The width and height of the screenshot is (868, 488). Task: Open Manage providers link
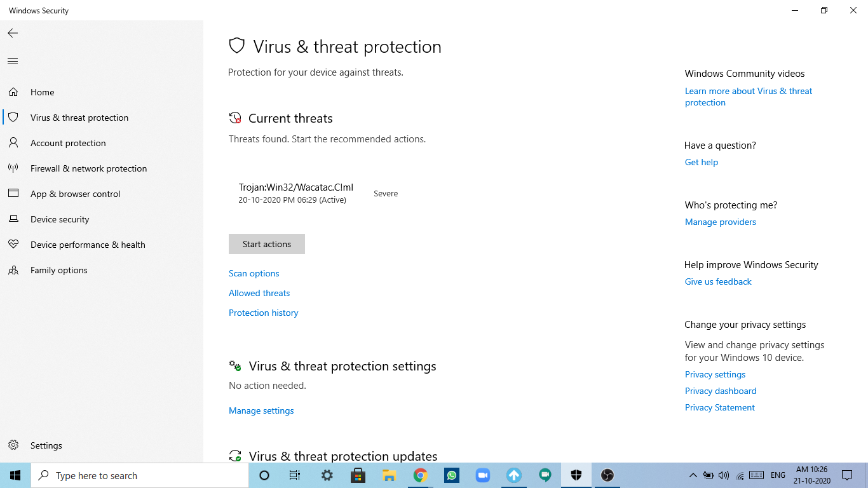pyautogui.click(x=721, y=222)
